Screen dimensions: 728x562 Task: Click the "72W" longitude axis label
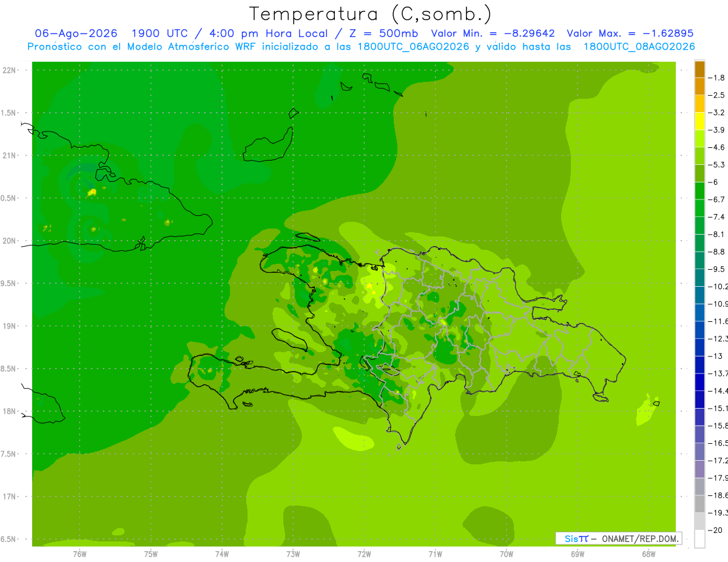[364, 554]
